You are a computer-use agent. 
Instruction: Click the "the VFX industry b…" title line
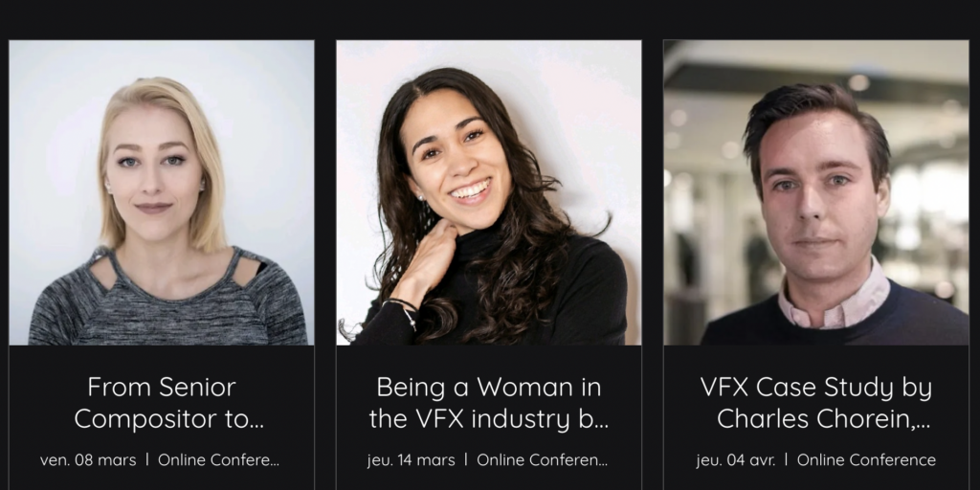tap(488, 418)
